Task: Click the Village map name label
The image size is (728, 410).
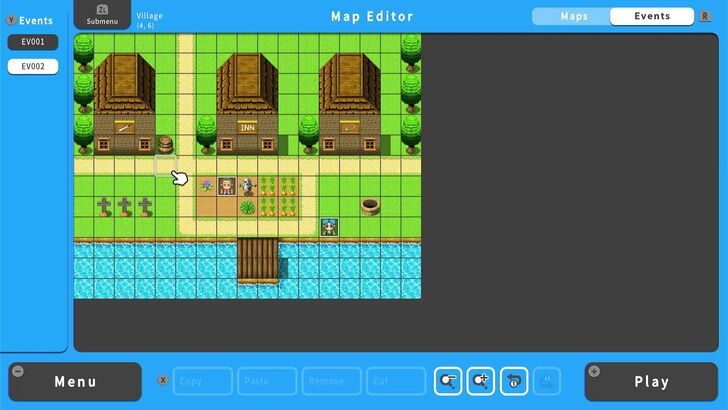Action: tap(150, 16)
